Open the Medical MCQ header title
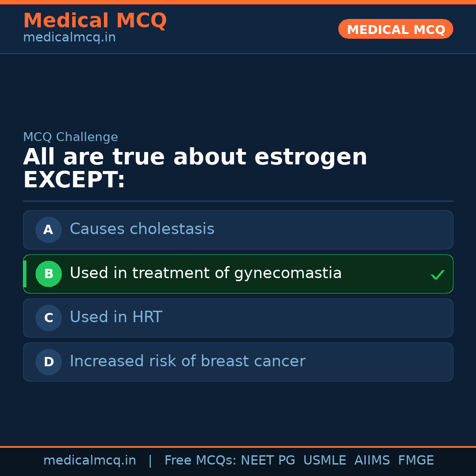 (x=95, y=21)
